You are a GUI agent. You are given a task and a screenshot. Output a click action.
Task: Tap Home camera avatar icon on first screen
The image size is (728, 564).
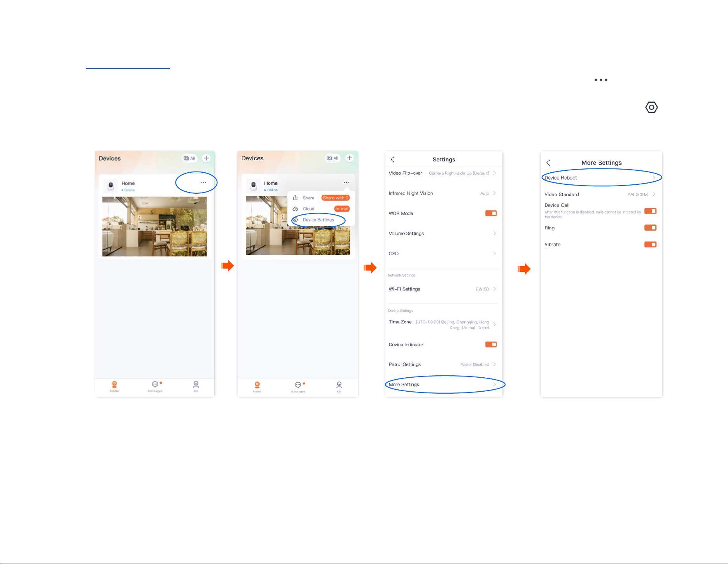(x=111, y=186)
